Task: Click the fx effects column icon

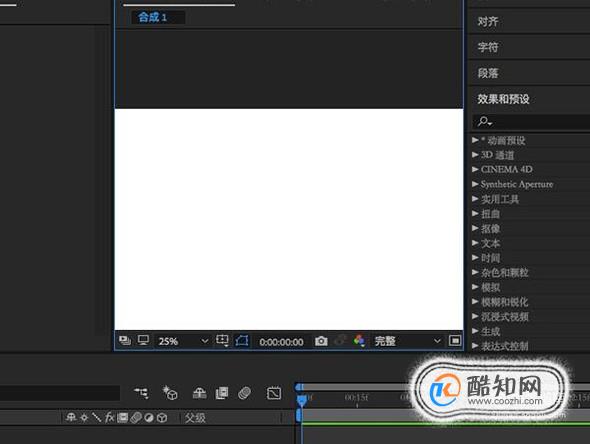Action: tap(109, 417)
